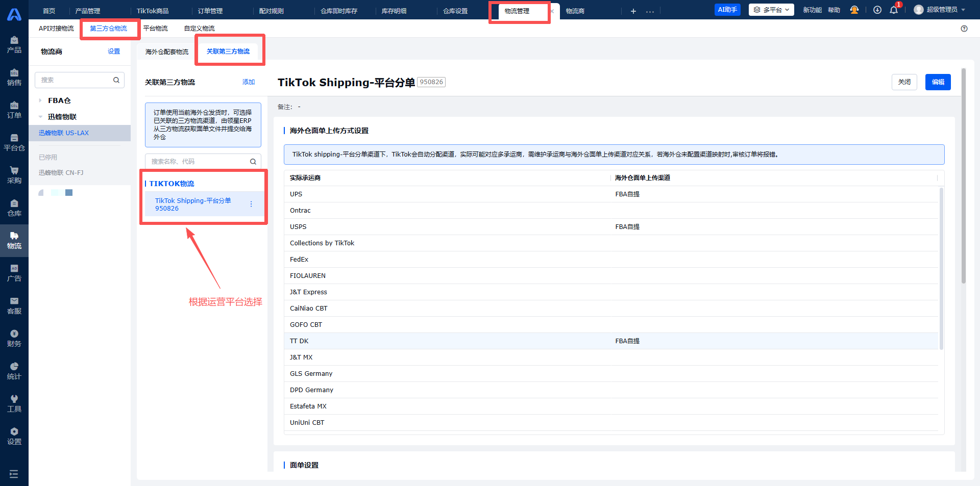
Task: Switch to the 首页 tab
Action: [49, 11]
